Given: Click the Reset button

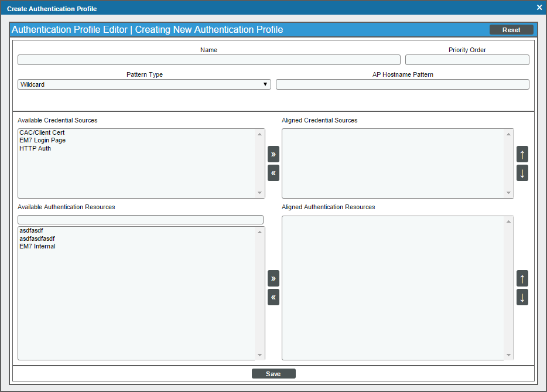Looking at the screenshot, I should coord(511,29).
